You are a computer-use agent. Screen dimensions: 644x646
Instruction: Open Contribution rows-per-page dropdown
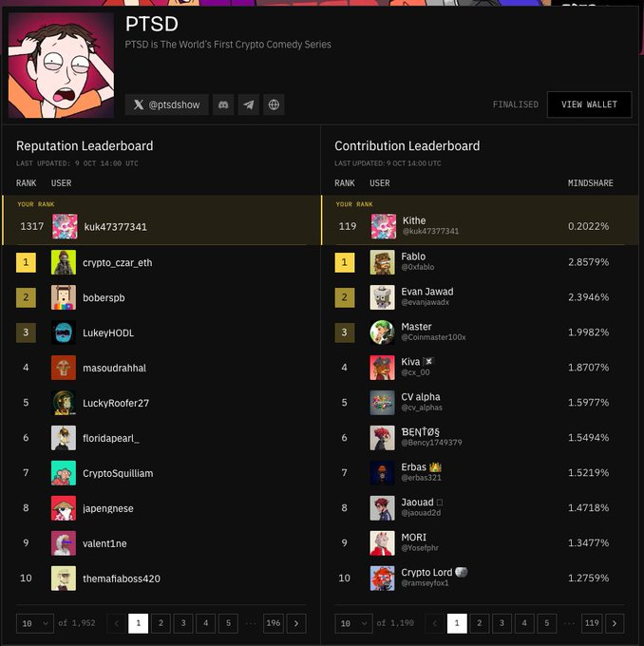353,623
